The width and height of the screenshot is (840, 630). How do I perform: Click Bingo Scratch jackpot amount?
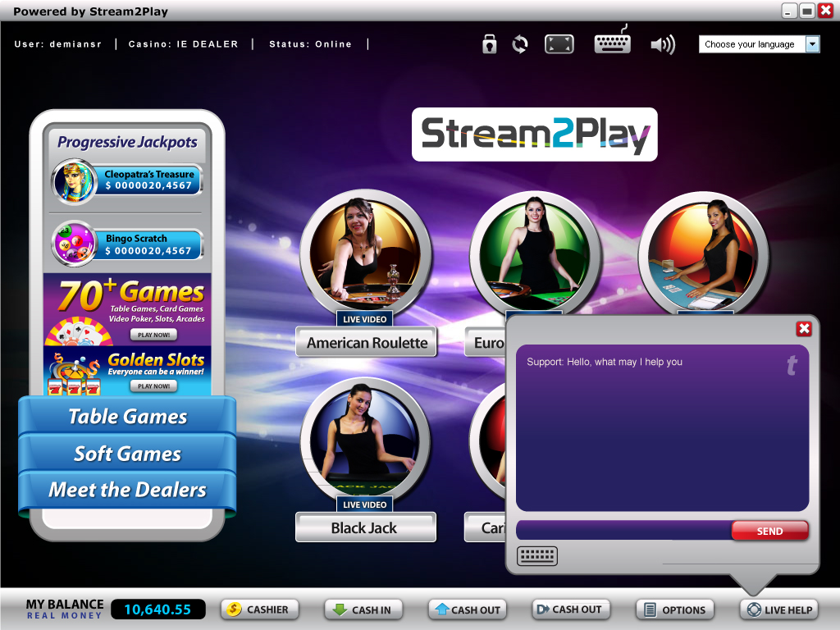pyautogui.click(x=148, y=251)
